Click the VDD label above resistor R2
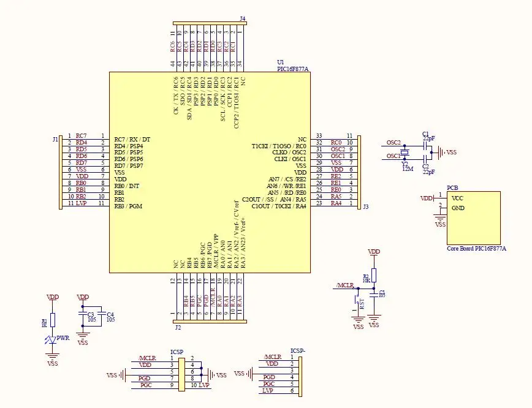Viewport: 532px width, 408px height. click(374, 252)
